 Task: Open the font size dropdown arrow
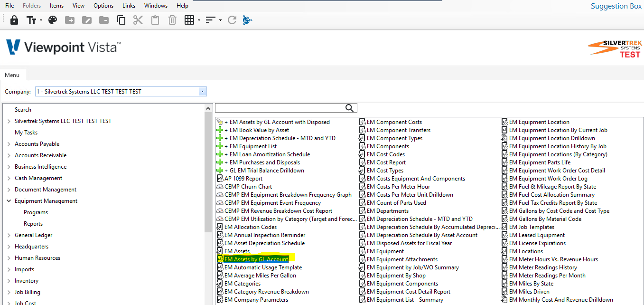41,20
